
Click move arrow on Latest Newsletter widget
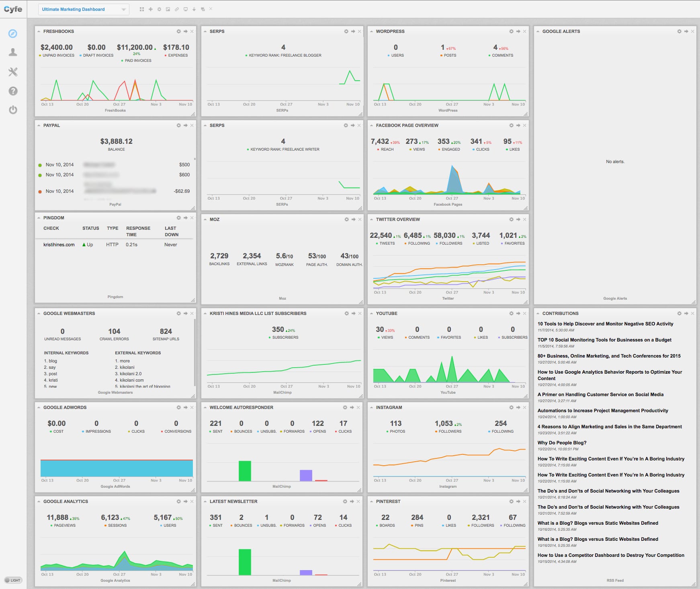click(352, 501)
